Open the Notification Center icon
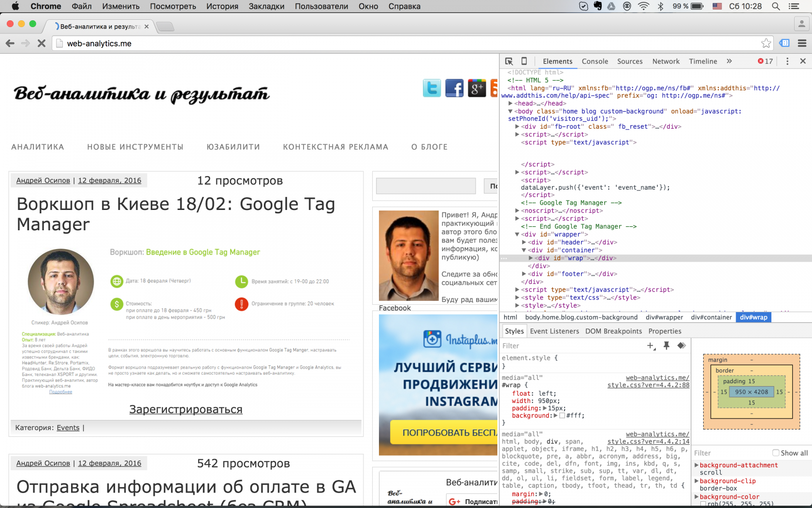The height and width of the screenshot is (508, 812). (x=794, y=6)
